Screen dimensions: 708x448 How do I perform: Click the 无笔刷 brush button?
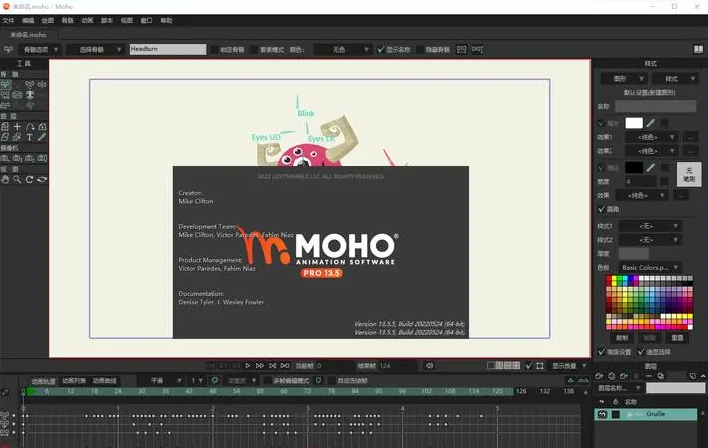[689, 174]
